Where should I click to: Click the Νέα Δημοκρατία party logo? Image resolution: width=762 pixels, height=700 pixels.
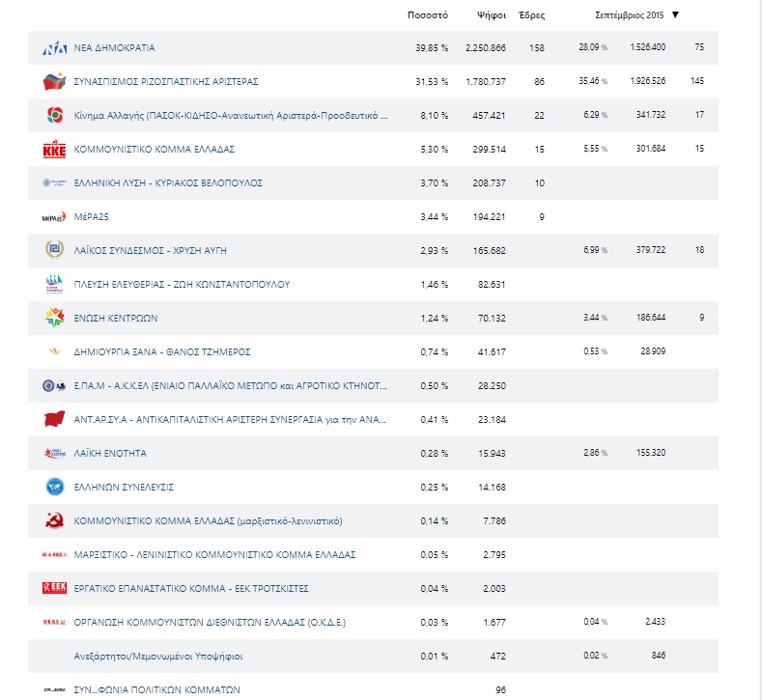(54, 48)
